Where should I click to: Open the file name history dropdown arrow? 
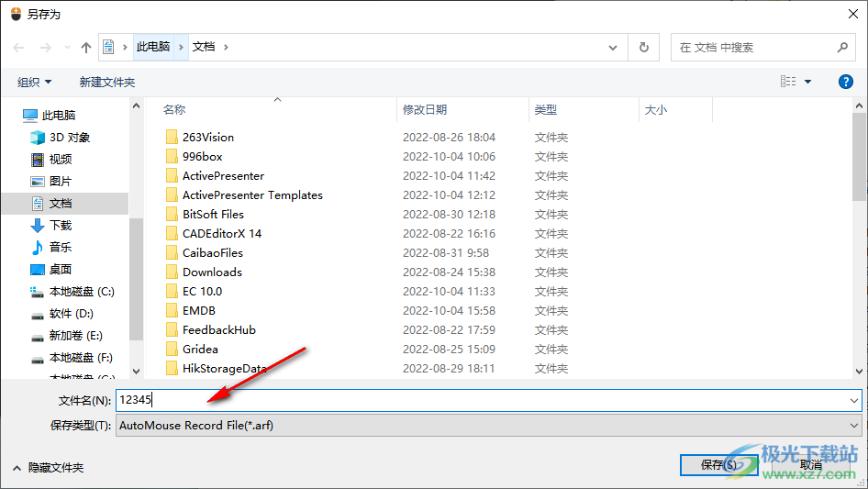[854, 400]
